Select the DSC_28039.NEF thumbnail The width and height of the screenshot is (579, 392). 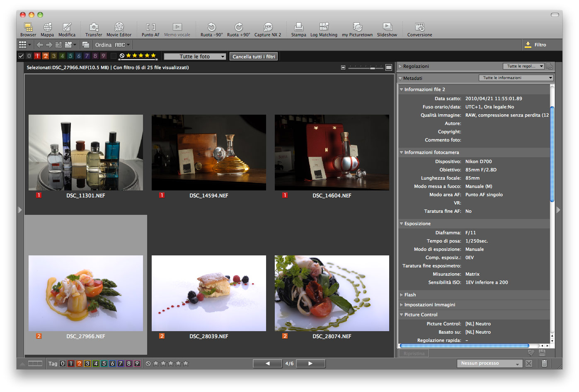(x=208, y=293)
